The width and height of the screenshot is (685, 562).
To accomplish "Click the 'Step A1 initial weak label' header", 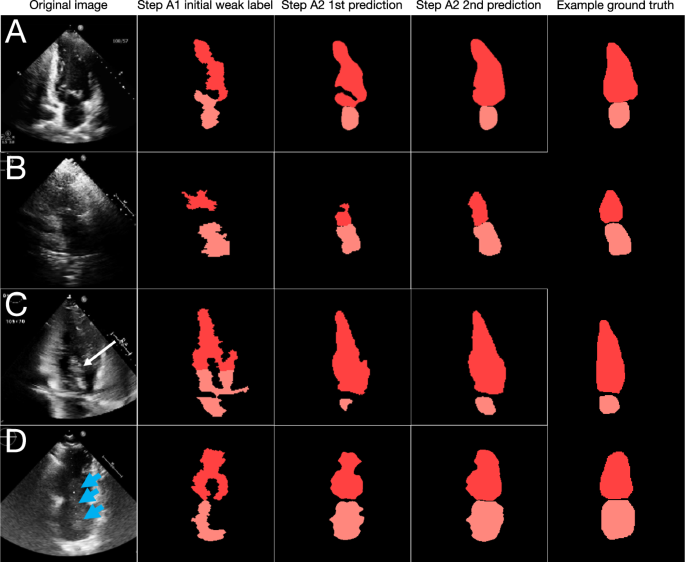I will (205, 6).
